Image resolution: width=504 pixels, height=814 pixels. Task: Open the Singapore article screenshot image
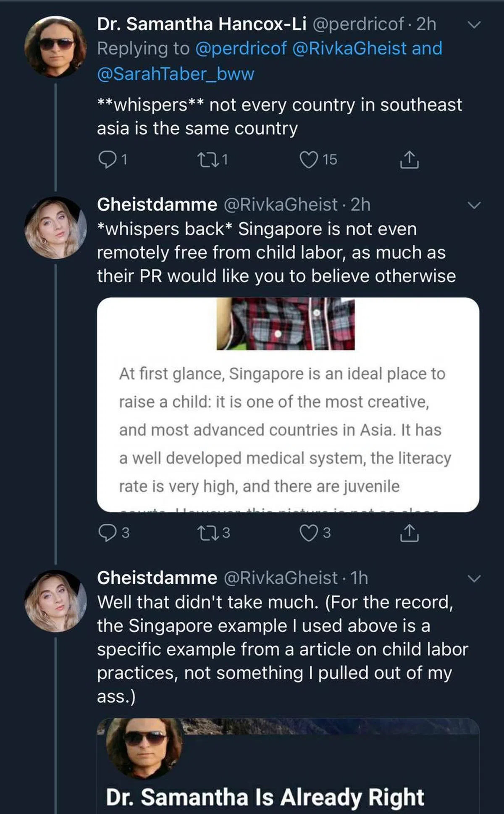288,404
